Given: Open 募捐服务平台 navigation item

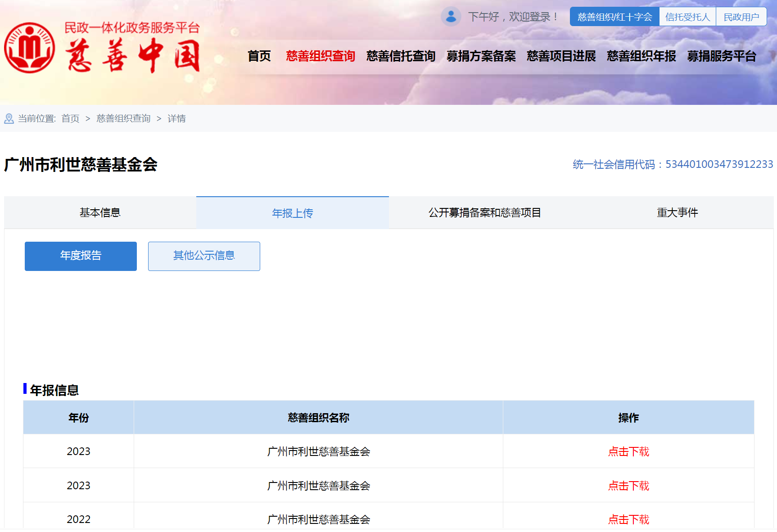Looking at the screenshot, I should pyautogui.click(x=721, y=56).
